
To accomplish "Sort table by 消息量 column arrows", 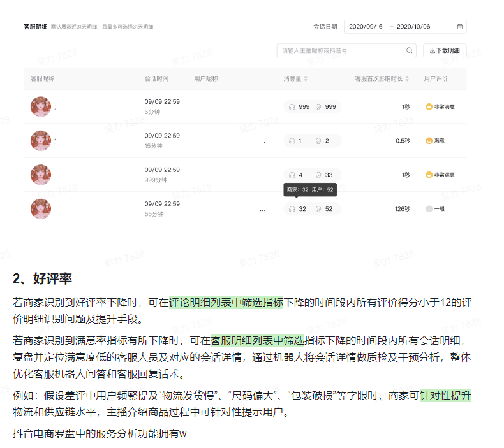I will click(306, 79).
